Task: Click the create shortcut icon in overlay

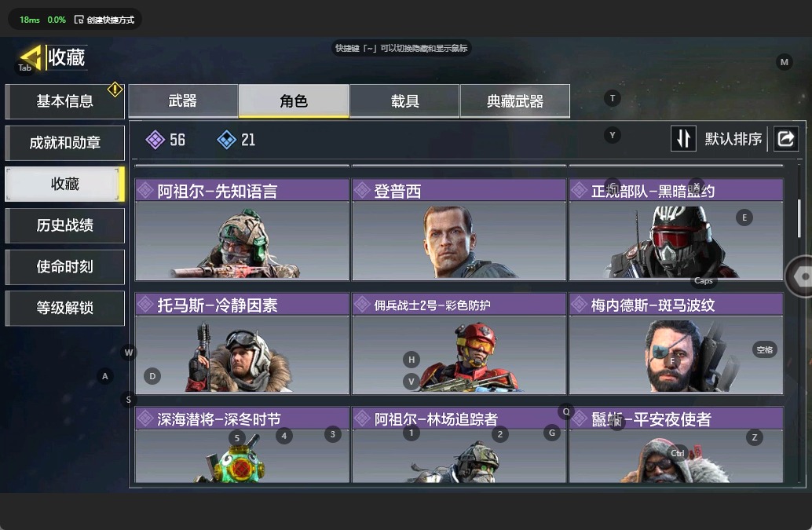Action: 79,20
